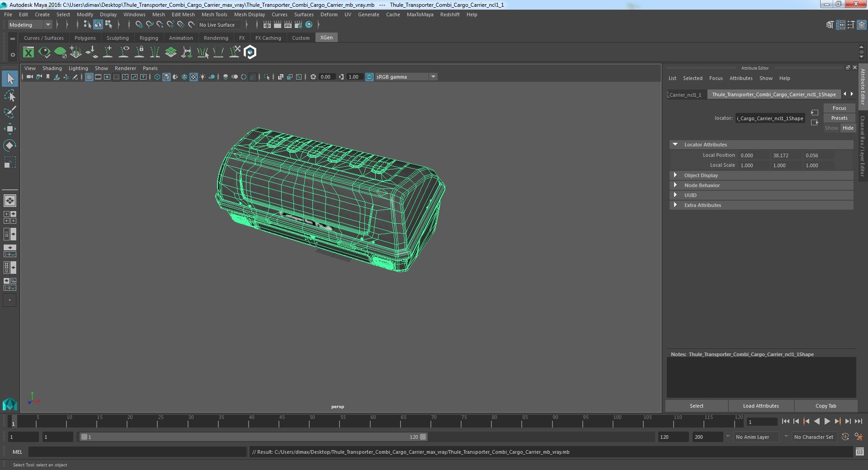This screenshot has height=470, width=868.
Task: Click the Copy Tab button
Action: pyautogui.click(x=826, y=406)
